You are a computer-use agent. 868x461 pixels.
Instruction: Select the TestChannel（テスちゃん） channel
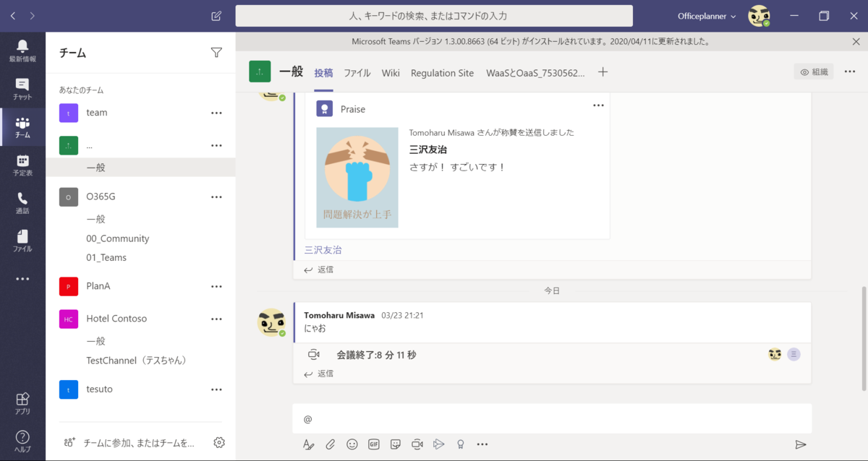click(x=137, y=361)
